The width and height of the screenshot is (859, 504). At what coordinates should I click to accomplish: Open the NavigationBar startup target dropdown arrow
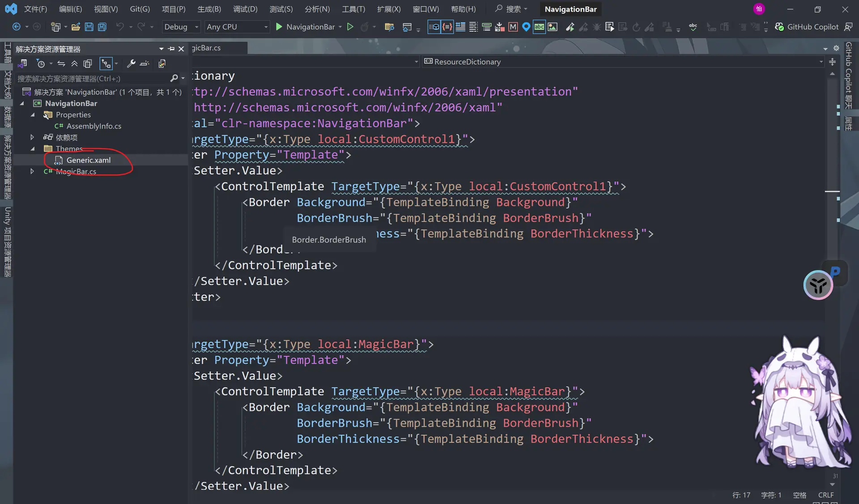click(340, 27)
